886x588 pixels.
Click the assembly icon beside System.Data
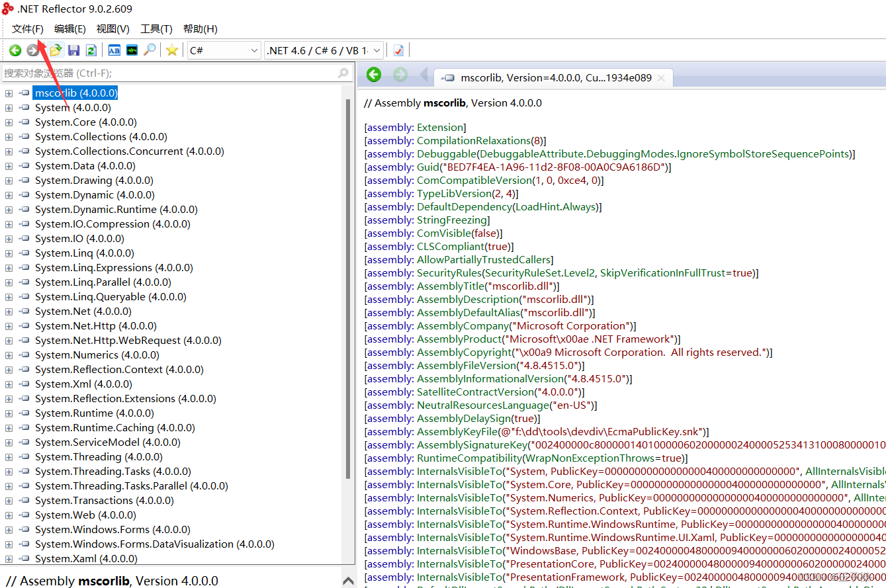(24, 166)
